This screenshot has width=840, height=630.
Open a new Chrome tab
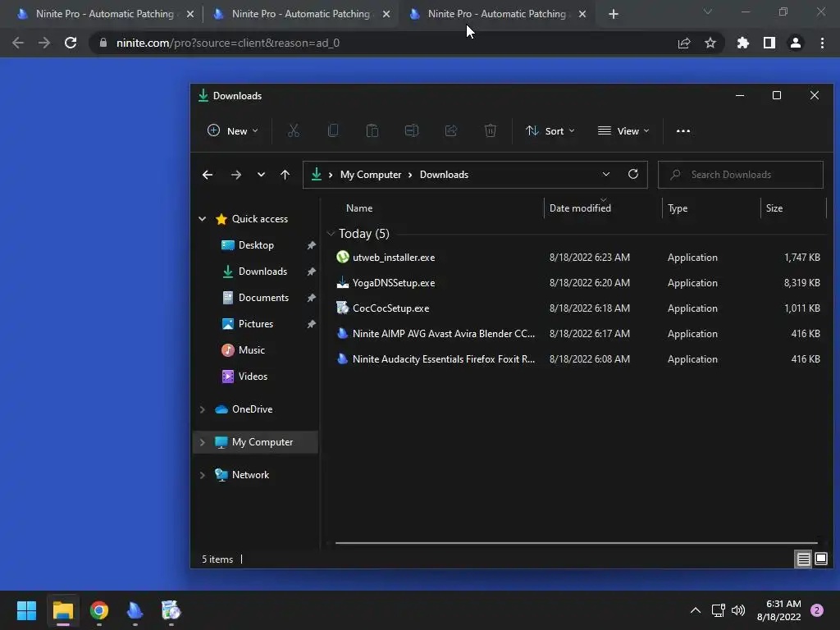614,14
